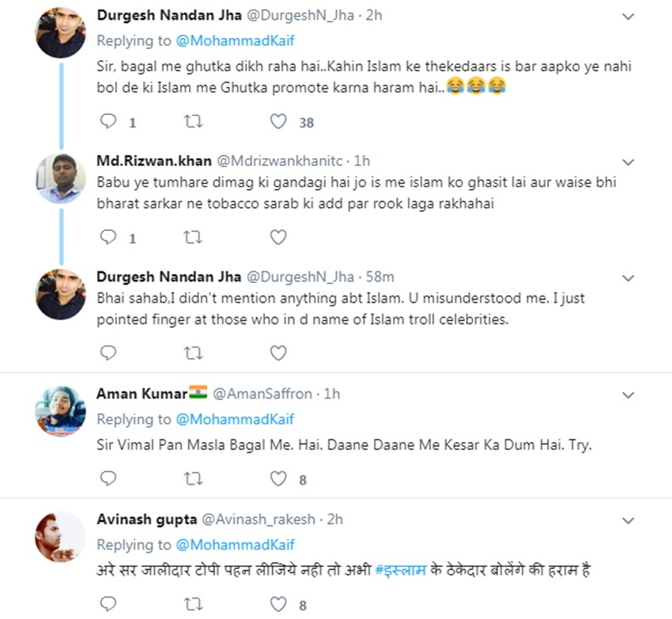672x619 pixels.
Task: Like Md.Rizwan.khan's tweet
Action: (x=278, y=237)
